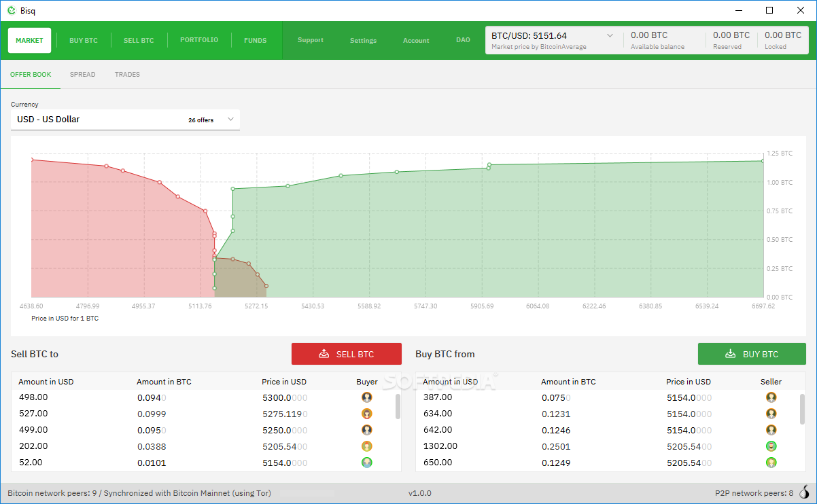Sort buy table by Price in USD header
The width and height of the screenshot is (817, 504).
tap(689, 382)
